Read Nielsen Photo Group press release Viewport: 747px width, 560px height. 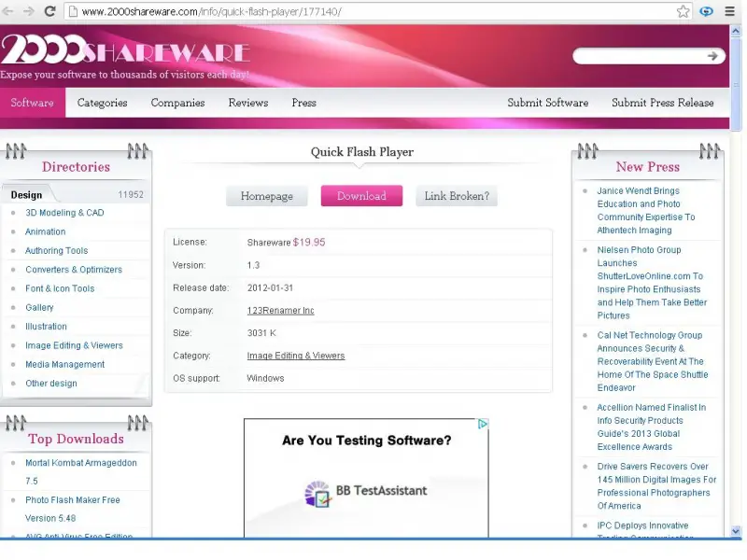(652, 283)
